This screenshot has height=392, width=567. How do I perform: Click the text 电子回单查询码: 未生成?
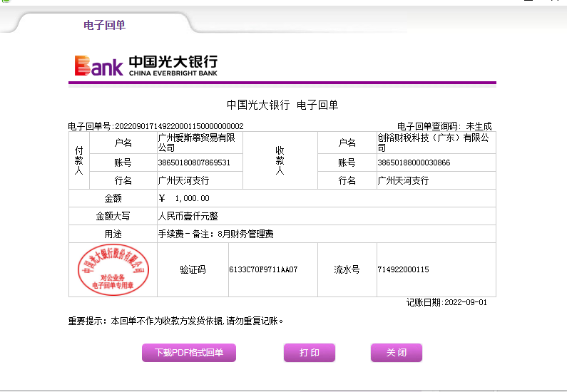pos(444,126)
